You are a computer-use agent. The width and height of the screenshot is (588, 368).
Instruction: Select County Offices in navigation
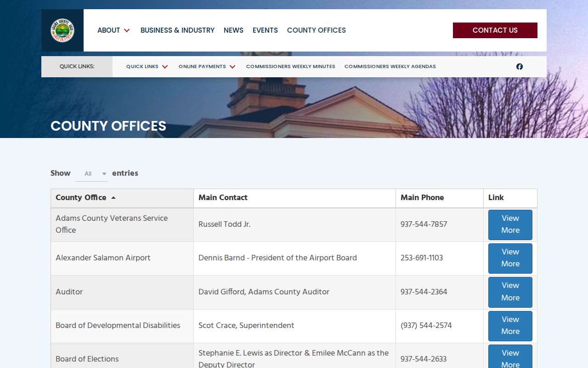tap(317, 30)
